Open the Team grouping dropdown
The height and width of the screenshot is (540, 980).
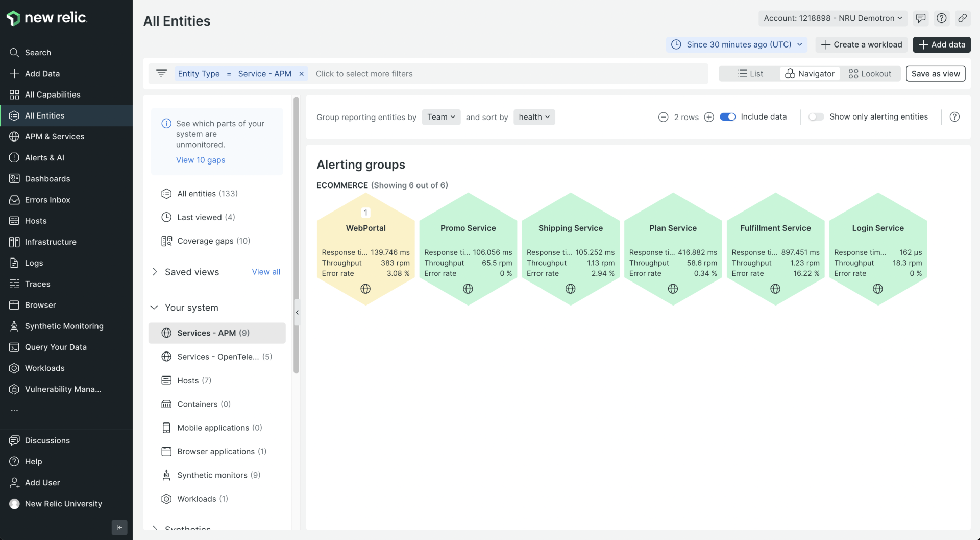pyautogui.click(x=441, y=117)
